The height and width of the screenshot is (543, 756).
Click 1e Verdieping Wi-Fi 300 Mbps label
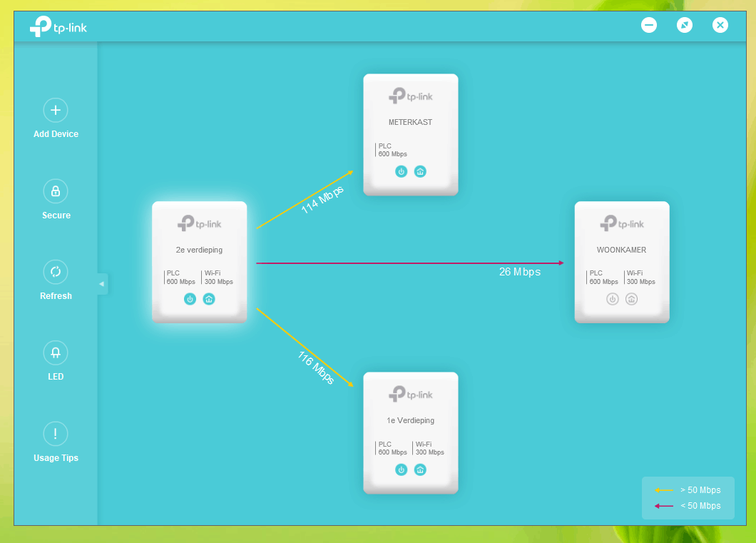coord(429,448)
